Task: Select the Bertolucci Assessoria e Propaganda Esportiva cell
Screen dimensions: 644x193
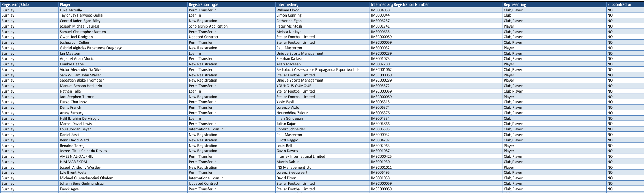Action: [318, 69]
